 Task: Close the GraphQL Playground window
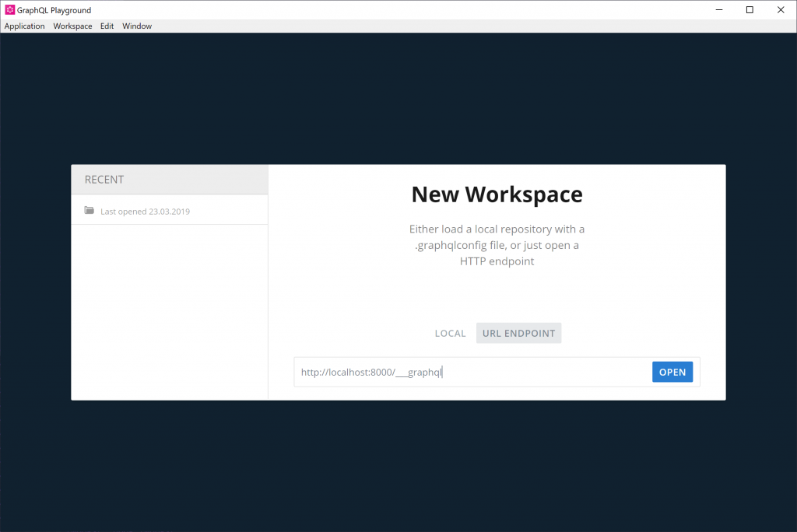781,10
